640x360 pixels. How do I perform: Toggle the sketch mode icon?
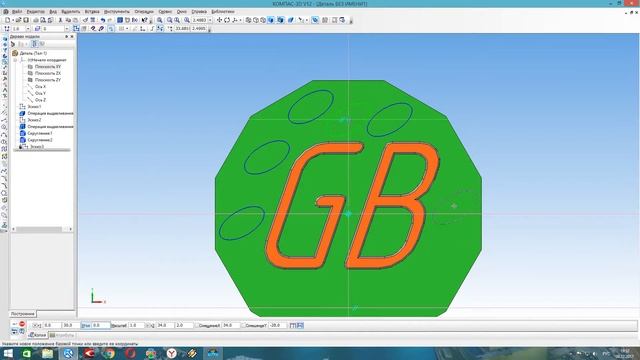[76, 29]
